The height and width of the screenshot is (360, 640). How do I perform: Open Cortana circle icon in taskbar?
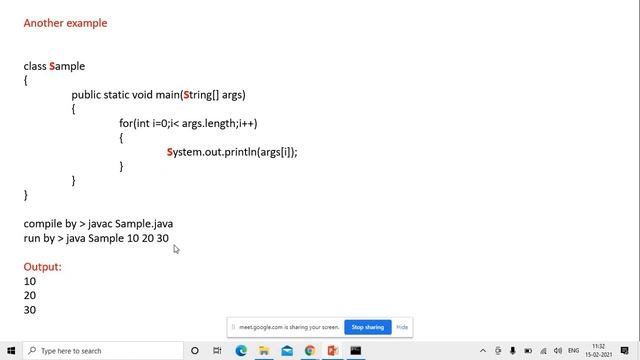[x=195, y=351]
